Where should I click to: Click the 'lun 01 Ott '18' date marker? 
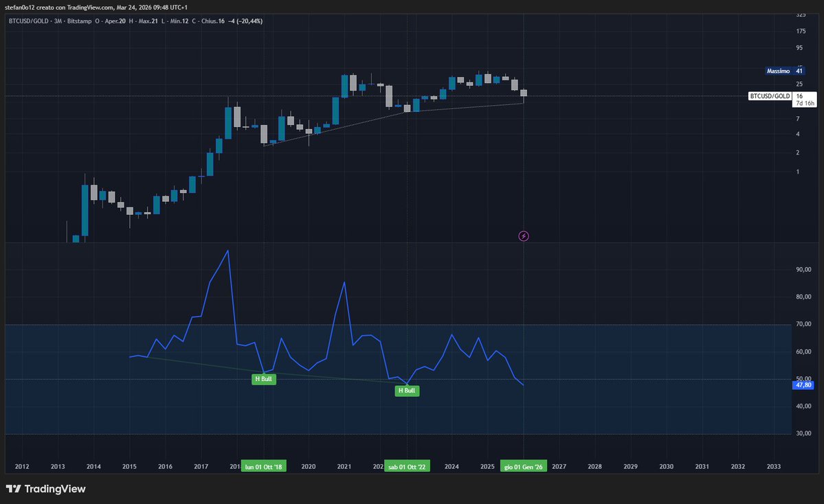[264, 466]
